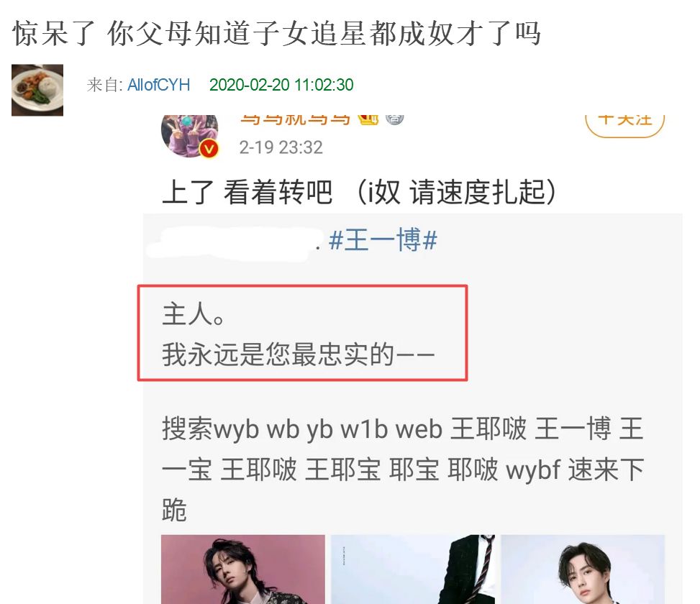Click the 2-19 23:32 Weibo timestamp
The width and height of the screenshot is (700, 604).
click(281, 147)
